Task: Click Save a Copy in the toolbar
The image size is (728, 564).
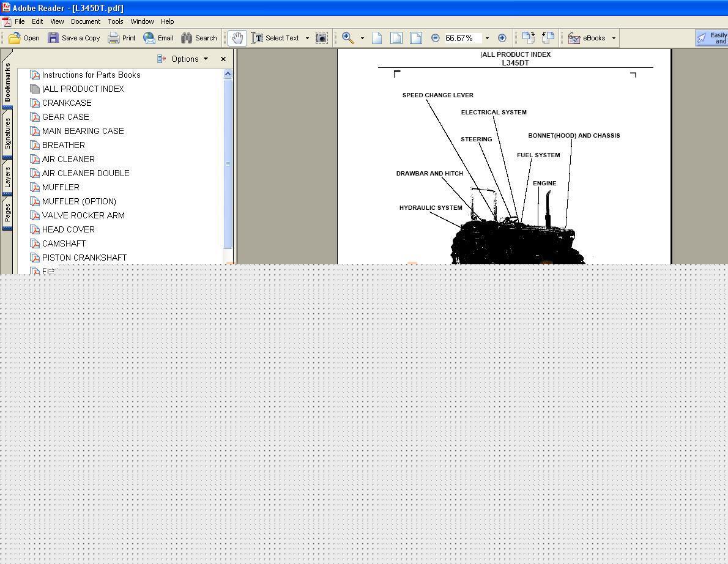Action: (x=74, y=38)
